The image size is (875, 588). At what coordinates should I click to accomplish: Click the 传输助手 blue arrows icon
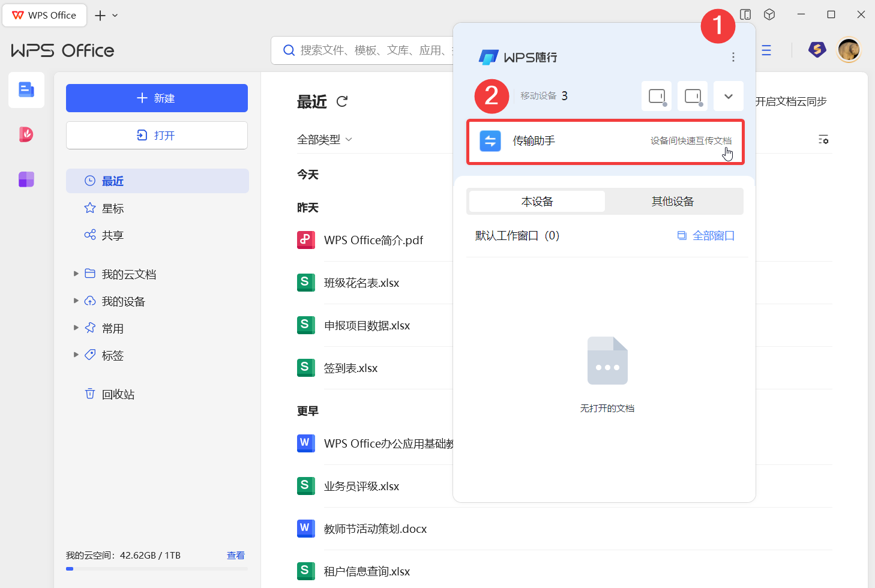490,141
